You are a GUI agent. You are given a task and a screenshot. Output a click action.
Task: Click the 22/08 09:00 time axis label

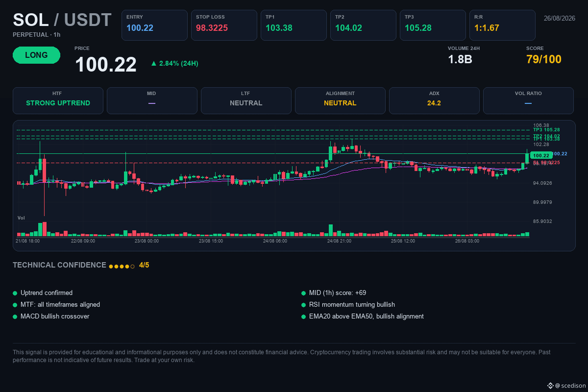(x=83, y=241)
